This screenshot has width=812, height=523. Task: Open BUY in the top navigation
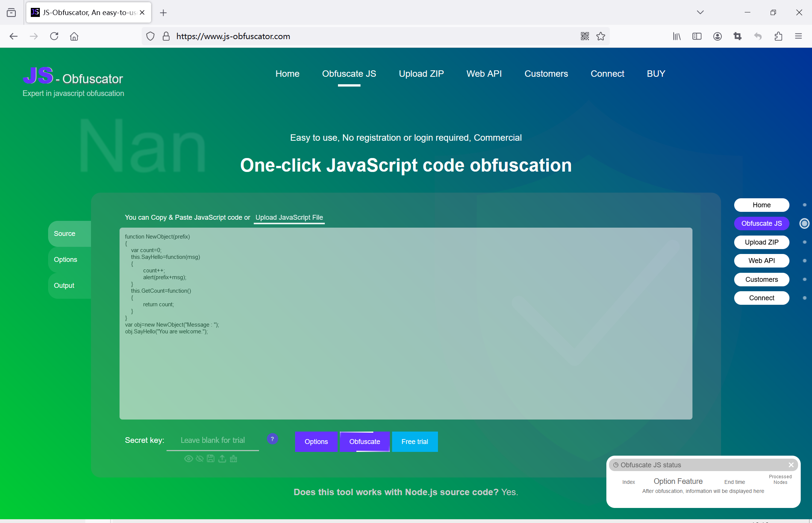pyautogui.click(x=656, y=74)
